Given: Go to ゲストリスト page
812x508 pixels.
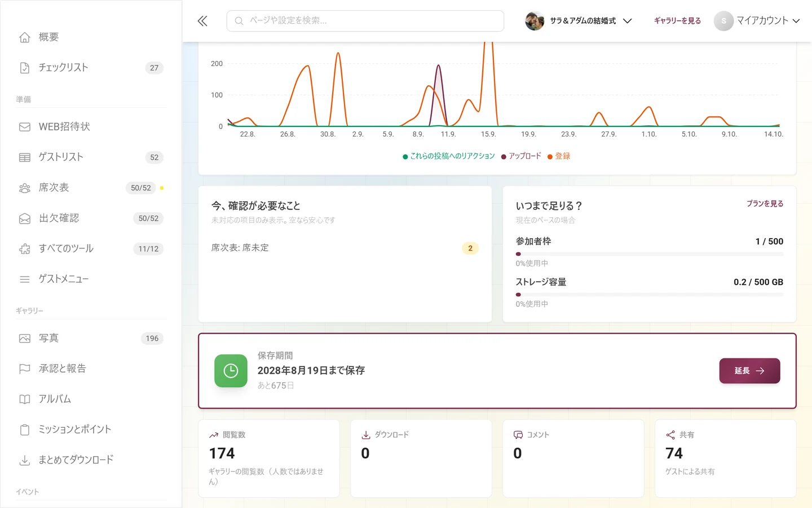Looking at the screenshot, I should [x=91, y=157].
